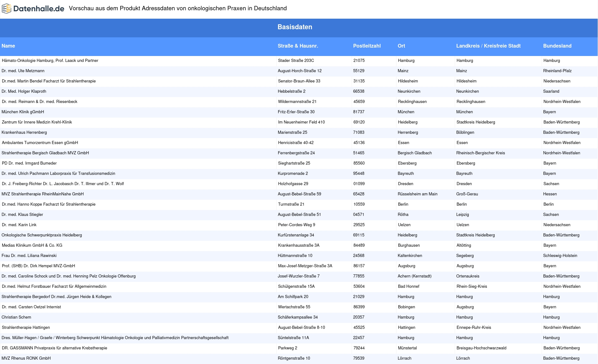The height and width of the screenshot is (364, 598).
Task: Click the postal code 01099
Action: [x=359, y=184]
